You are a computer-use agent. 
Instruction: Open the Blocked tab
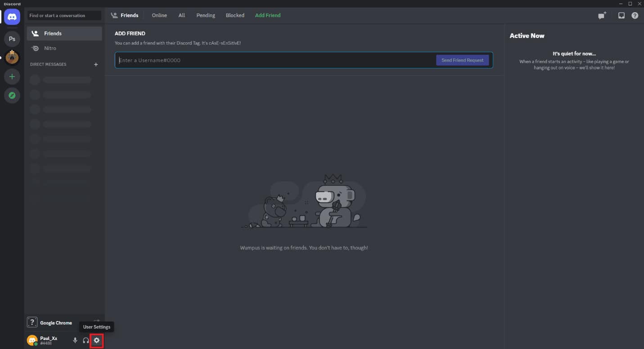tap(235, 15)
